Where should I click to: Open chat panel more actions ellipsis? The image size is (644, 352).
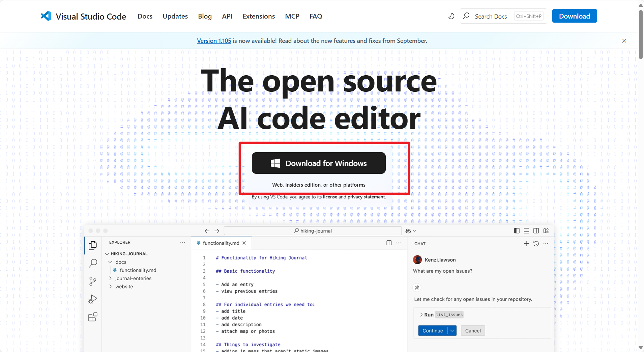pos(546,244)
